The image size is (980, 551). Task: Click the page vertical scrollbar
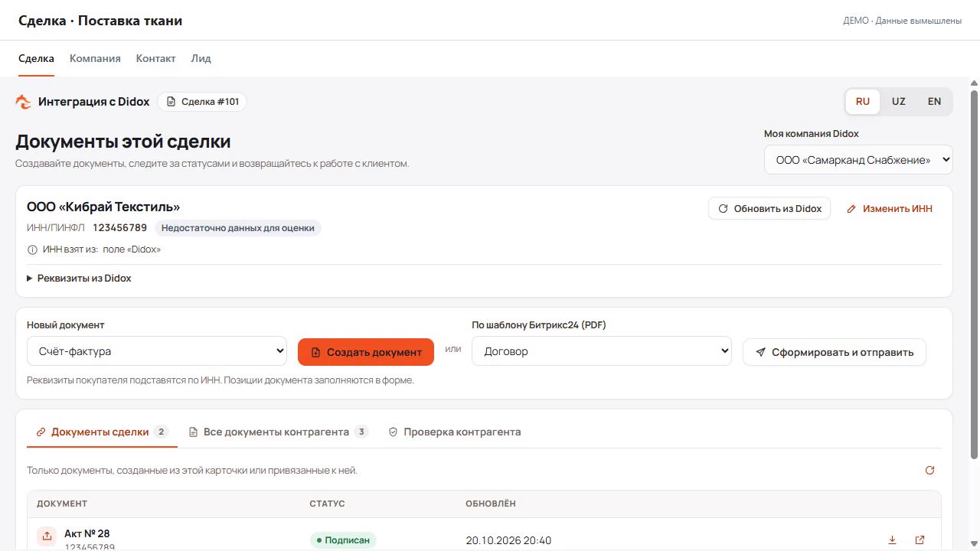[974, 274]
